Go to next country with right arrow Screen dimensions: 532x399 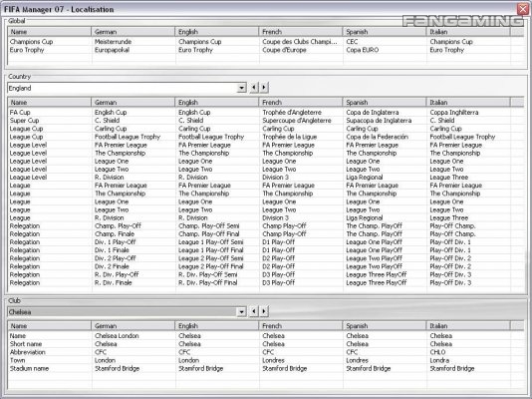pos(264,88)
